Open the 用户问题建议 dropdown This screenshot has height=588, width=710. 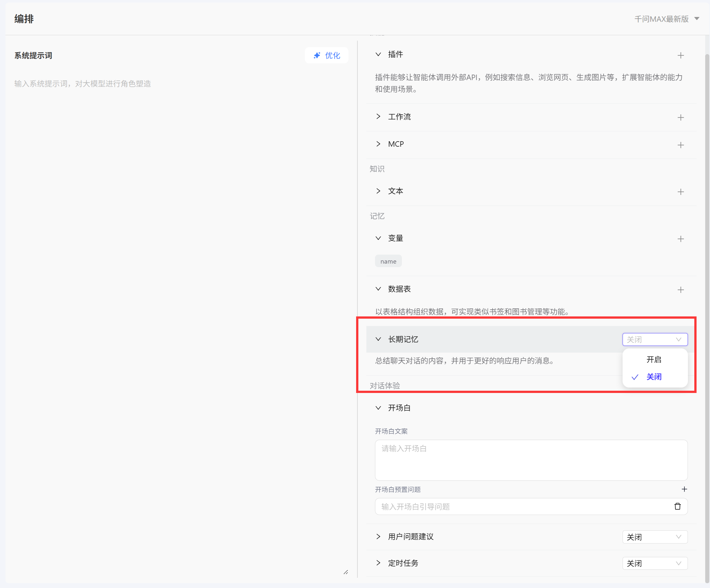[655, 537]
